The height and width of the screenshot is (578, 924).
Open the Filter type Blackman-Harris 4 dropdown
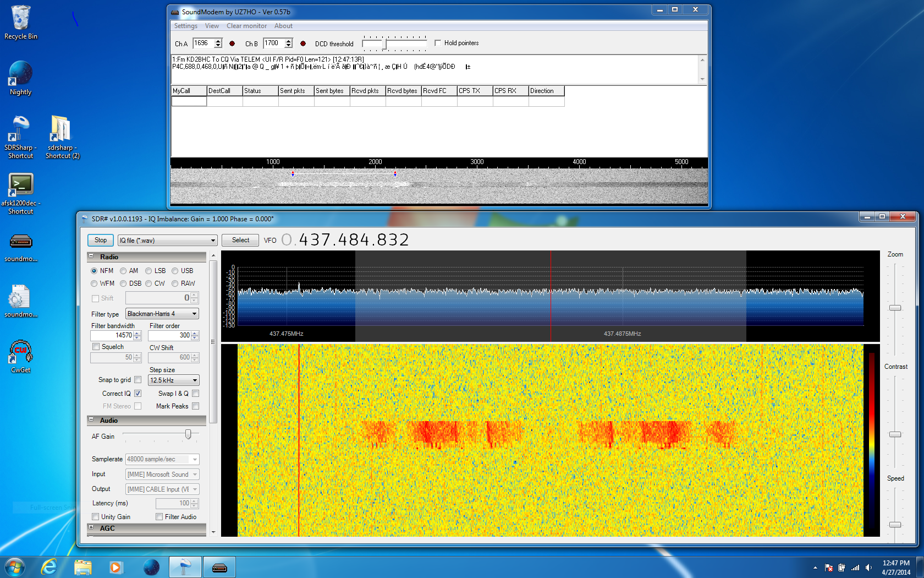(162, 314)
